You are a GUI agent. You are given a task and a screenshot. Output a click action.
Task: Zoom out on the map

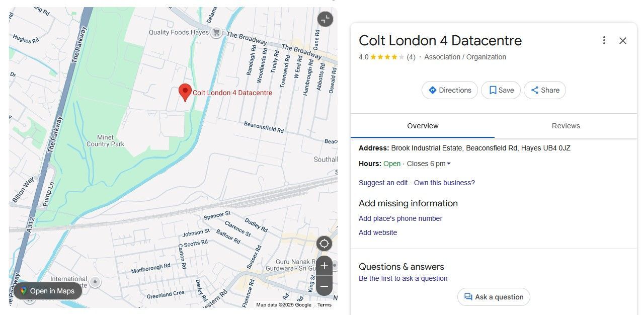pos(324,286)
